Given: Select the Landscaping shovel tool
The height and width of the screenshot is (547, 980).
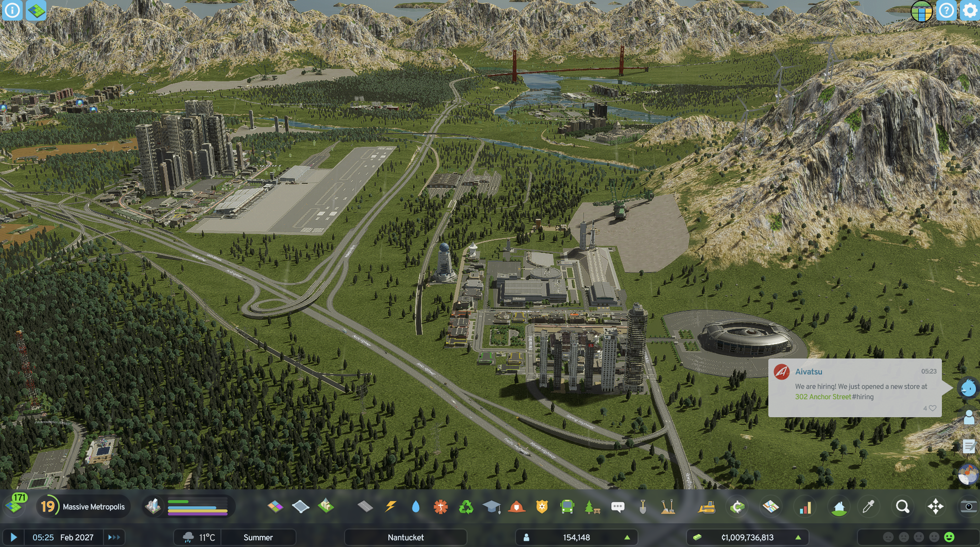Looking at the screenshot, I should click(643, 507).
